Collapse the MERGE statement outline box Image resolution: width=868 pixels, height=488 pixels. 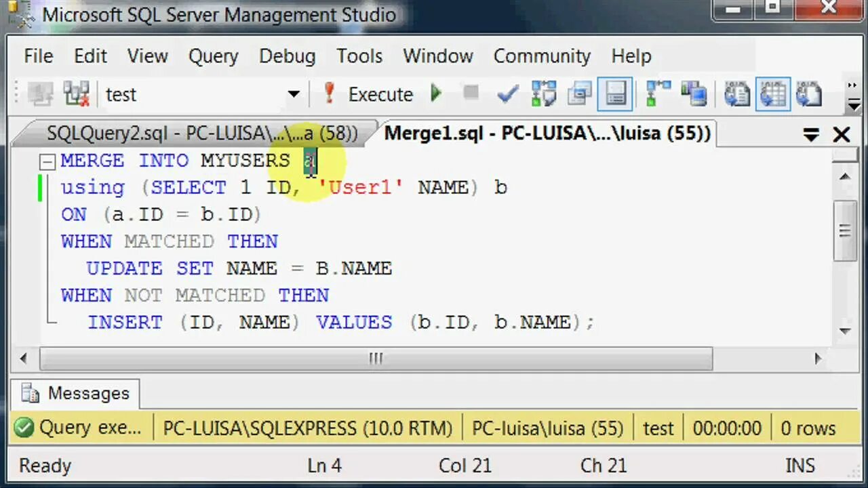[x=47, y=161]
